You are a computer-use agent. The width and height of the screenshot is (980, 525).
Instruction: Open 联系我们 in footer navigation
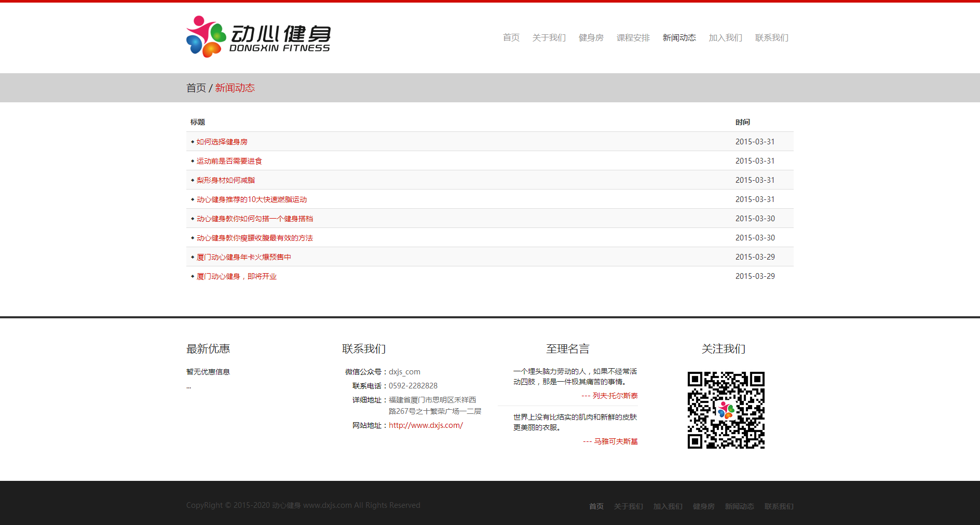pos(778,506)
